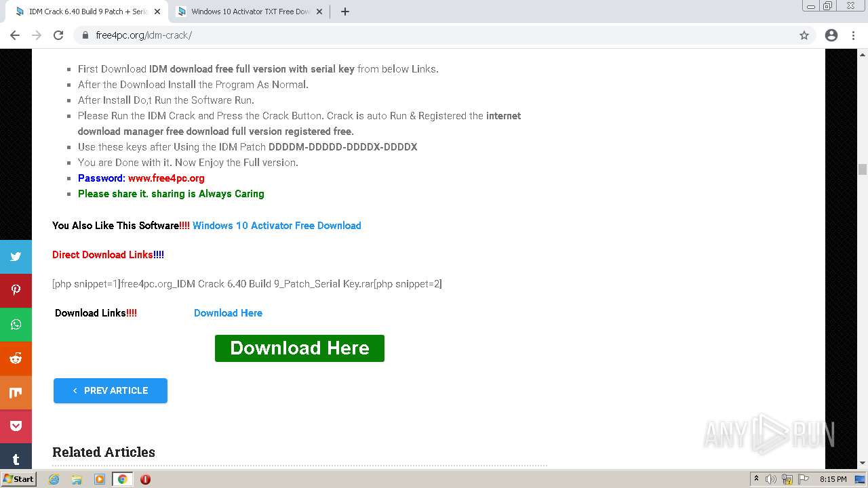This screenshot has width=868, height=488.
Task: Open network status tray icon
Action: pos(787,479)
